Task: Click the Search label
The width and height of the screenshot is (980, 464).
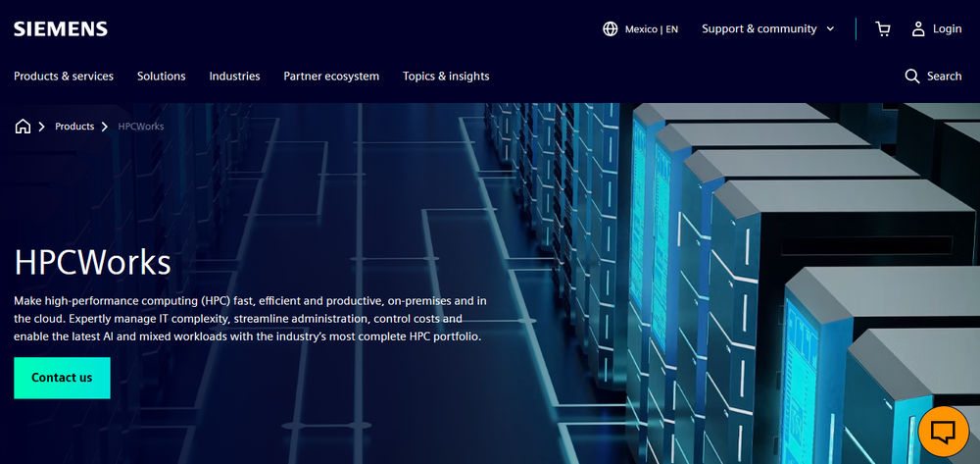Action: [x=945, y=77]
